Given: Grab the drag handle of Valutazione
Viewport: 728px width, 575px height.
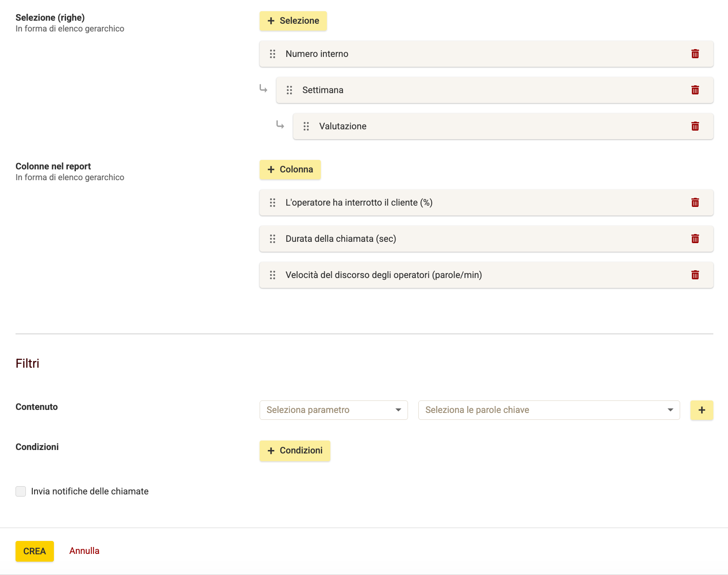Looking at the screenshot, I should (x=306, y=126).
